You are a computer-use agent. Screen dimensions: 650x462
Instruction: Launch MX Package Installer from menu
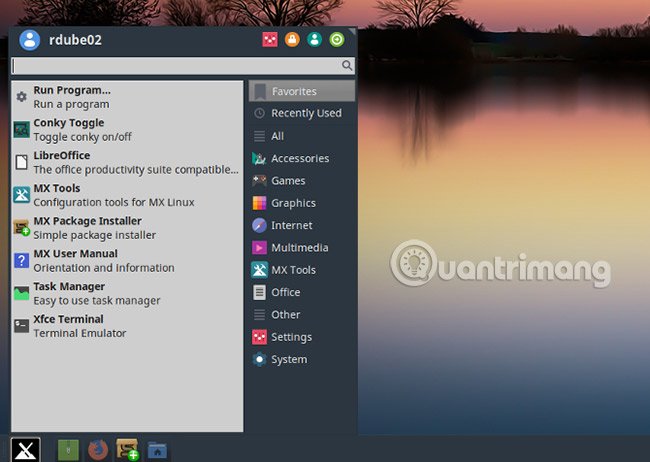coord(127,228)
